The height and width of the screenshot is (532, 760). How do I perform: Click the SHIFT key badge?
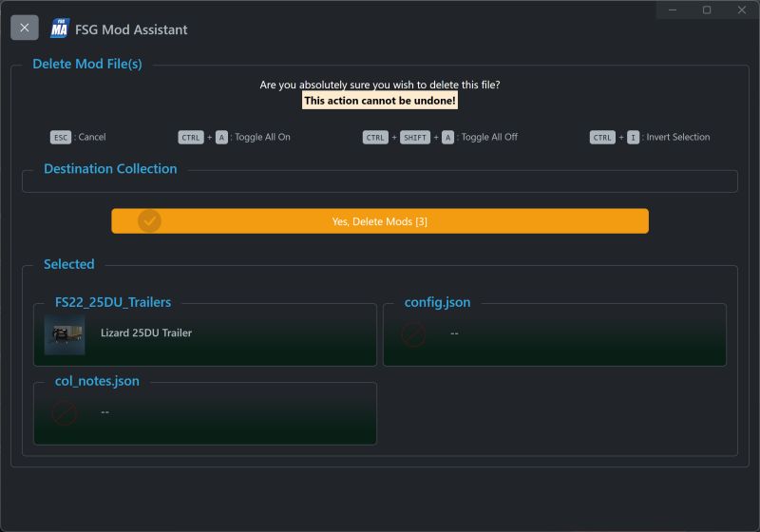(x=415, y=137)
